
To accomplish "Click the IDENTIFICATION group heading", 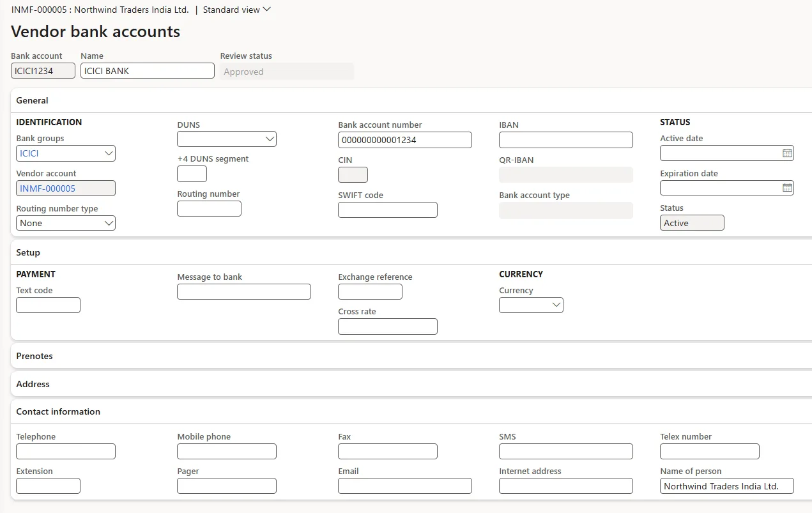I will pos(49,122).
